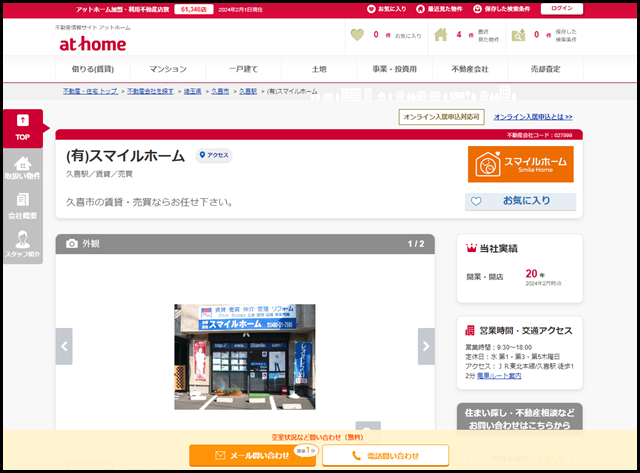Open the house icon recently viewed counter
The height and width of the screenshot is (473, 640).
pos(466,35)
